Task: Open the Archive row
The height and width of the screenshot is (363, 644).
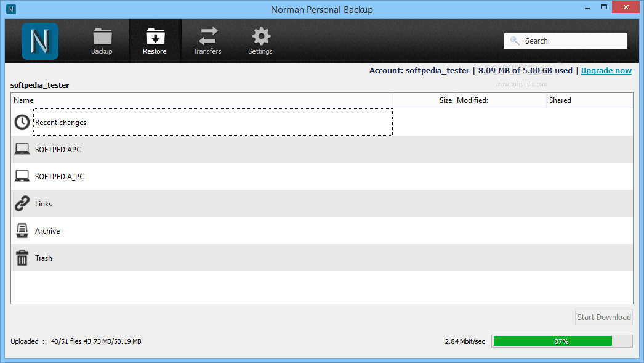Action: coord(322,230)
